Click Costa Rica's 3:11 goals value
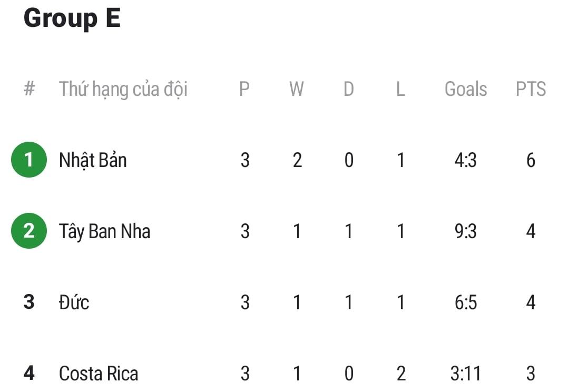Viewport: 568px width, 392px height. 465,374
